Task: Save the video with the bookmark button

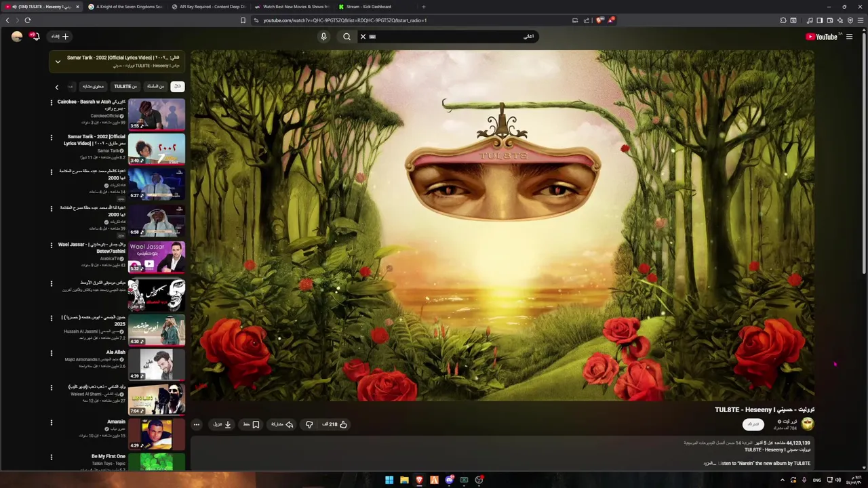Action: pos(252,424)
